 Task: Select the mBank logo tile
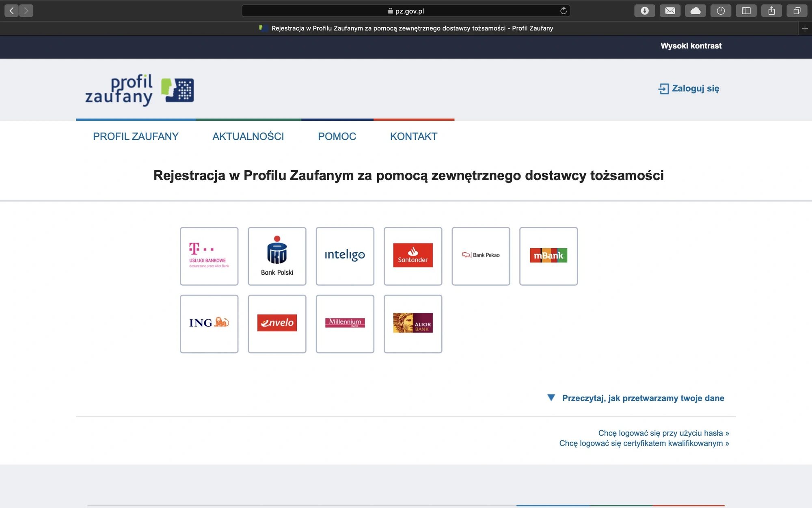coord(549,256)
